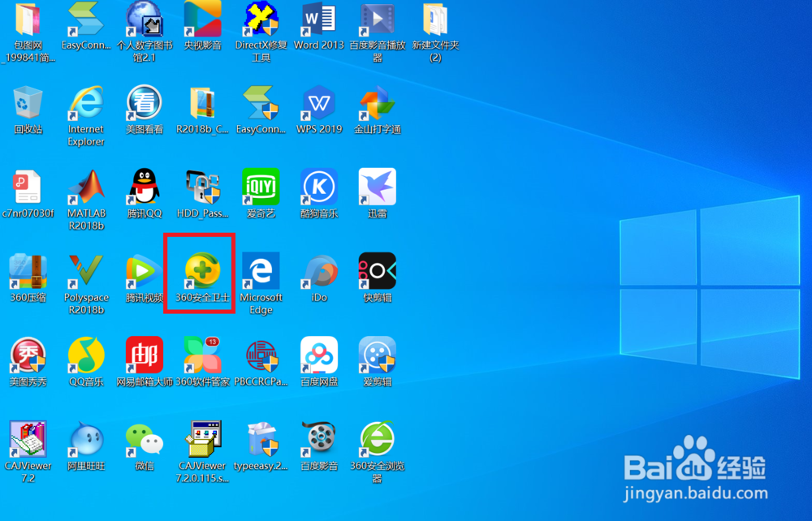
Task: Start 美图秀秀 photo editor
Action: (28, 357)
